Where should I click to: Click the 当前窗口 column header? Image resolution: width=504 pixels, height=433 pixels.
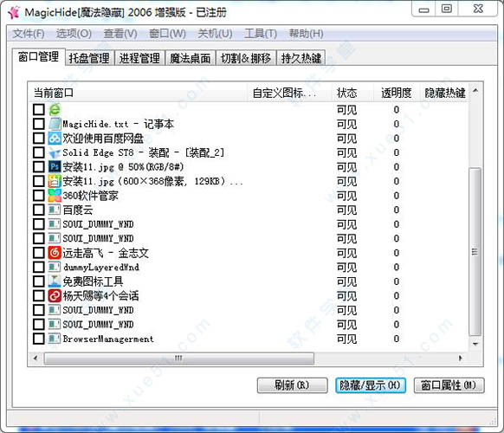coord(138,93)
